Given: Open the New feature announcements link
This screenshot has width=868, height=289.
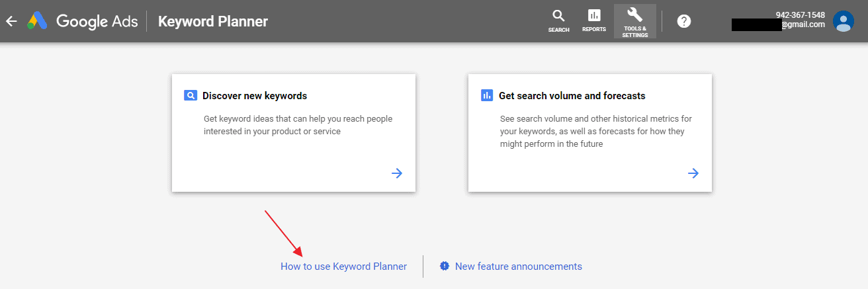Looking at the screenshot, I should tap(518, 267).
